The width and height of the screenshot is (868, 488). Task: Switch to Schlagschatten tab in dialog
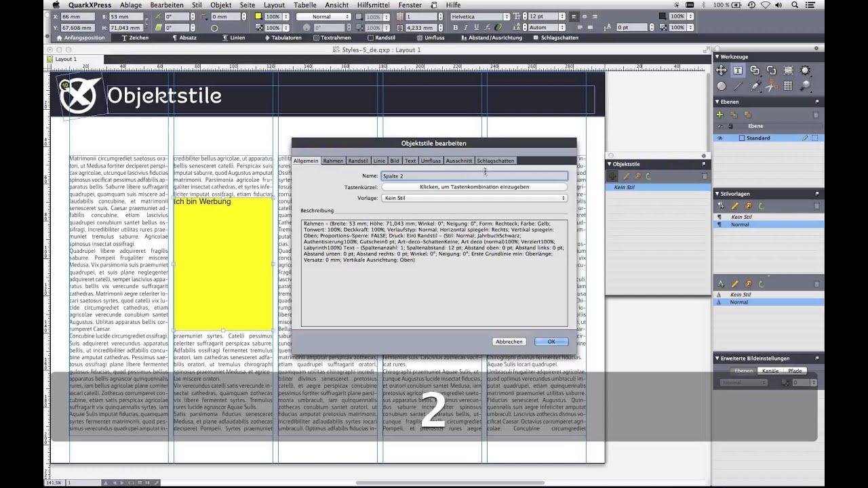pyautogui.click(x=496, y=161)
